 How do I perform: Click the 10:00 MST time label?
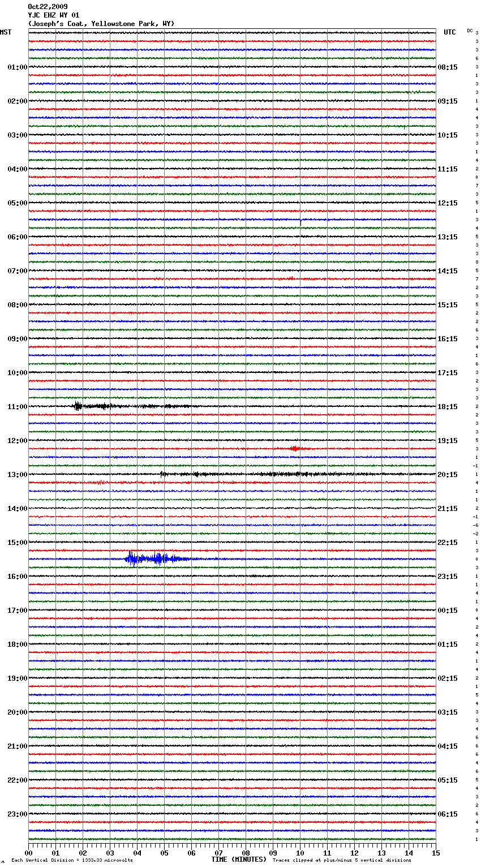pos(18,373)
